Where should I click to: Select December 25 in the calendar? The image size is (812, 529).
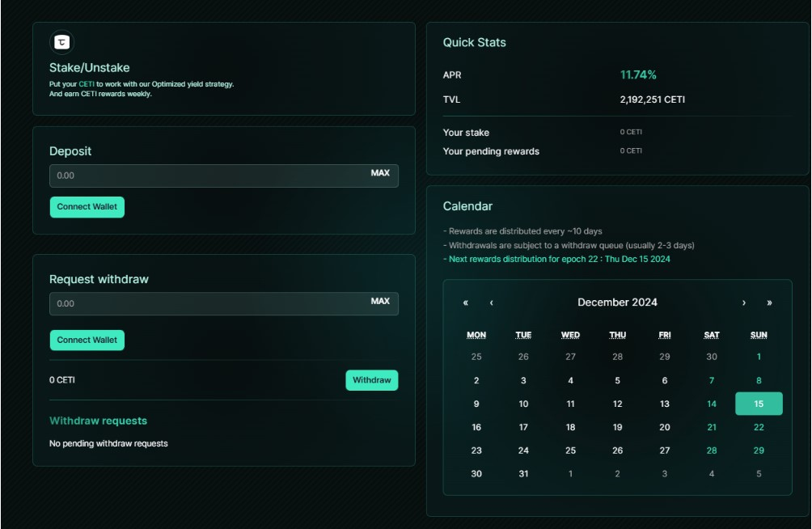570,451
